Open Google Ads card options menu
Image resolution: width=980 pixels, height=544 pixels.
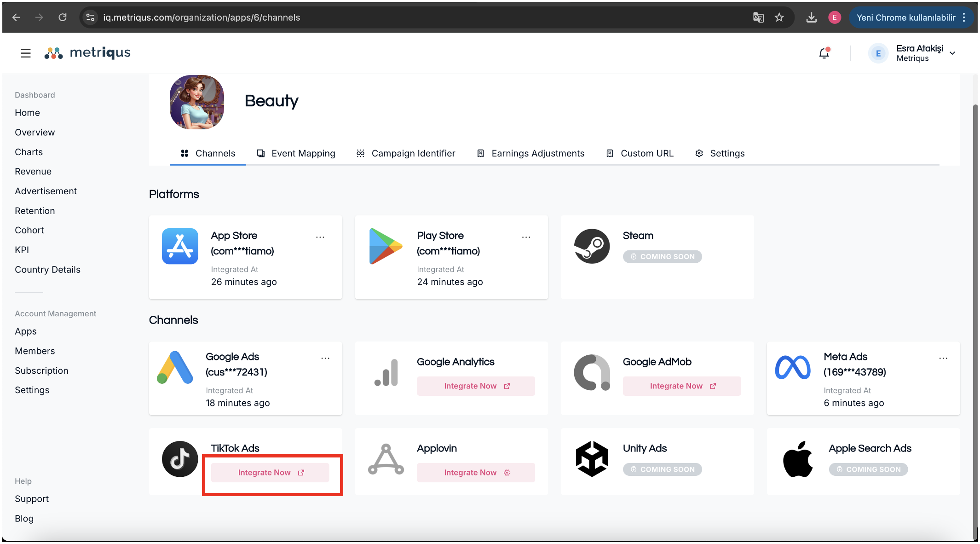pyautogui.click(x=325, y=358)
